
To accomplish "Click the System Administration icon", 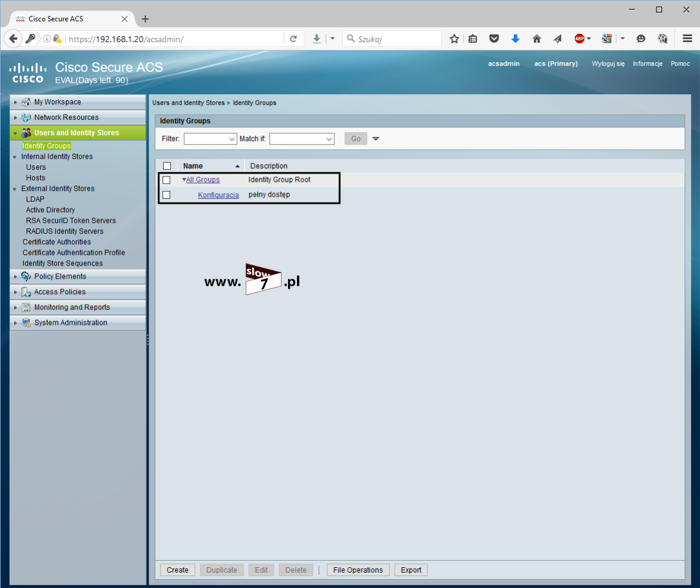I will coord(26,323).
